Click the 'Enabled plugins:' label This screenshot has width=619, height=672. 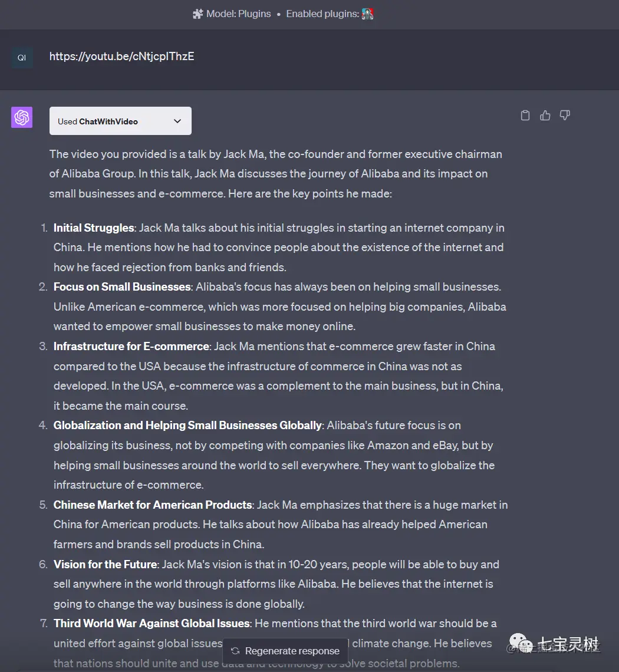[x=323, y=14]
